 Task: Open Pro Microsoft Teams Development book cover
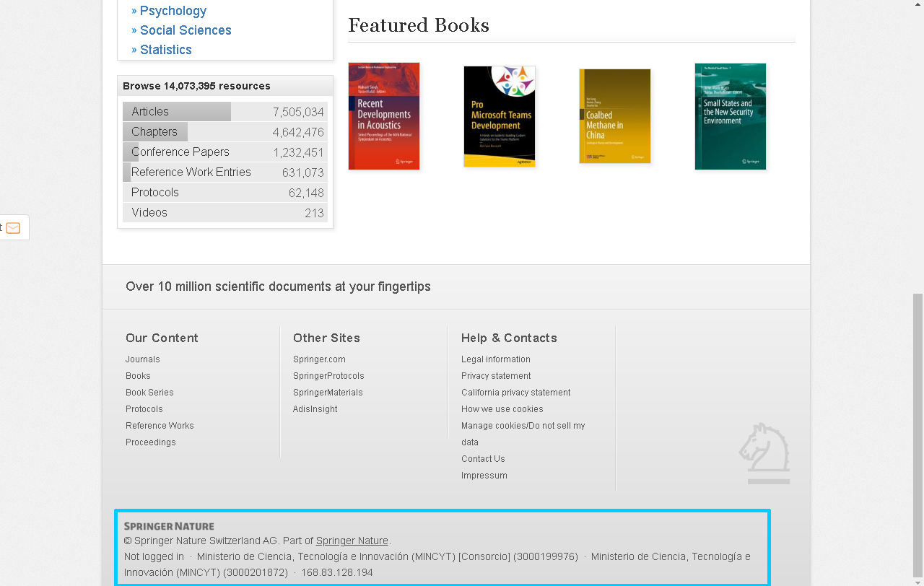point(500,116)
